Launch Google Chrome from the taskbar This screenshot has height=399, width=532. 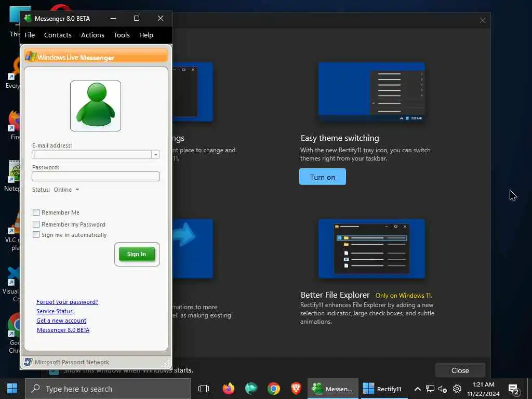click(273, 389)
